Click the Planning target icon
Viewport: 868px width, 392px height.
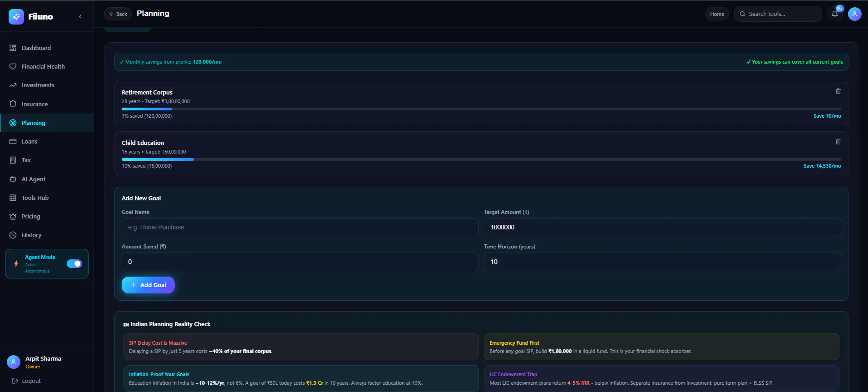pos(13,123)
